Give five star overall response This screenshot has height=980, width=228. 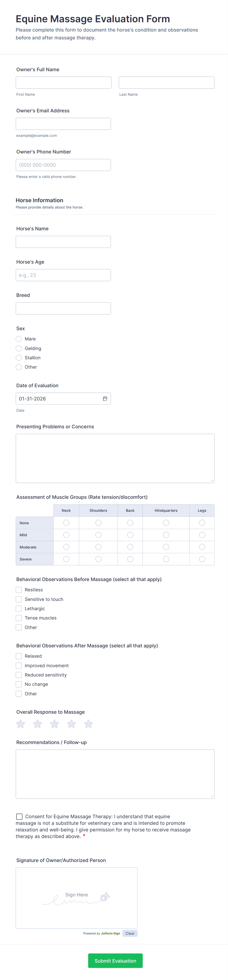coord(89,724)
